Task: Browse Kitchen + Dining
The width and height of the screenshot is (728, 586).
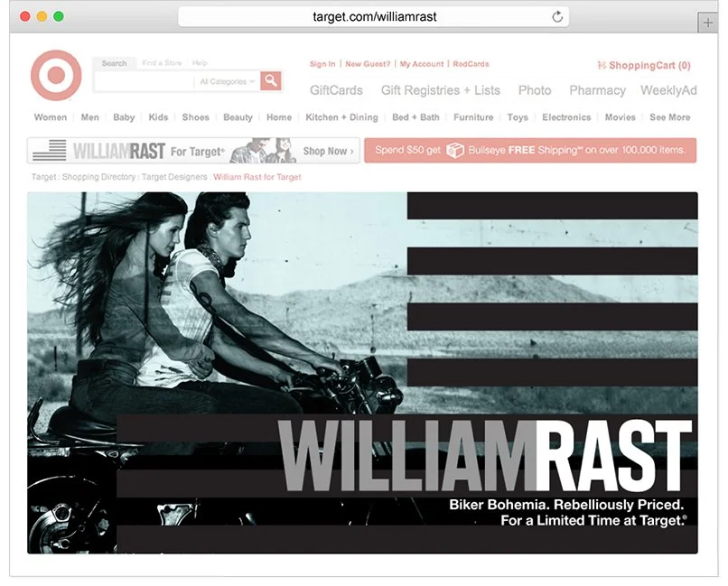Action: coord(341,117)
